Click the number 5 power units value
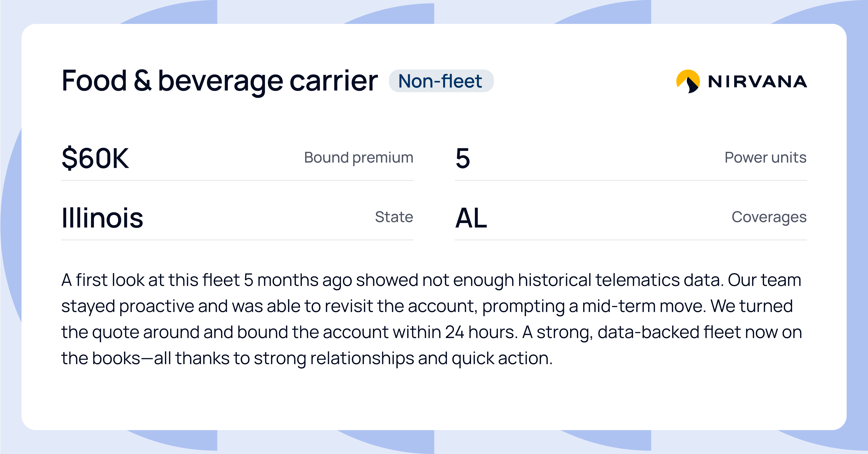Image resolution: width=868 pixels, height=454 pixels. (x=462, y=158)
